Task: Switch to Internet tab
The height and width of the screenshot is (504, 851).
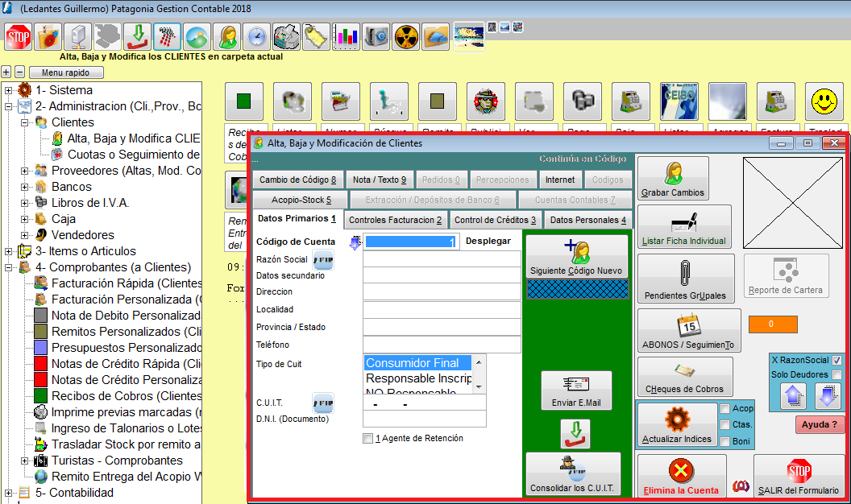Action: pos(560,180)
